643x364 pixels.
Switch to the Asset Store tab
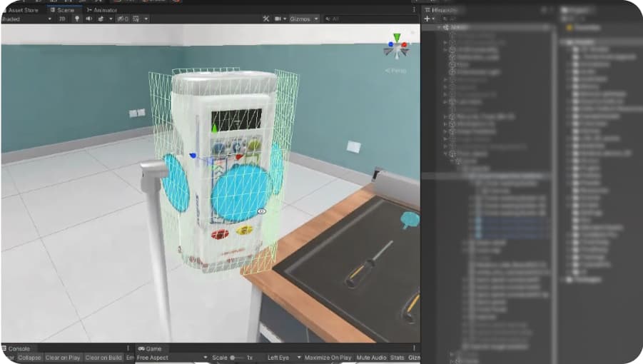coord(21,10)
